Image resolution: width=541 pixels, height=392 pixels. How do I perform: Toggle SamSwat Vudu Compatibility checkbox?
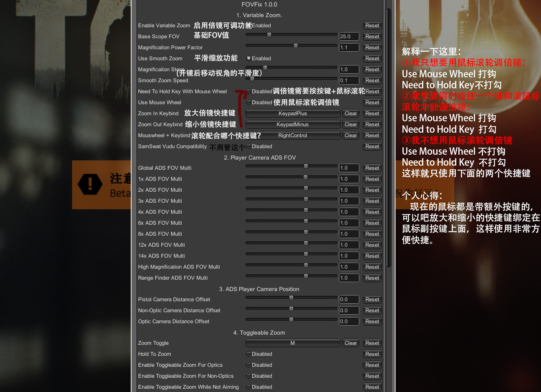[249, 147]
